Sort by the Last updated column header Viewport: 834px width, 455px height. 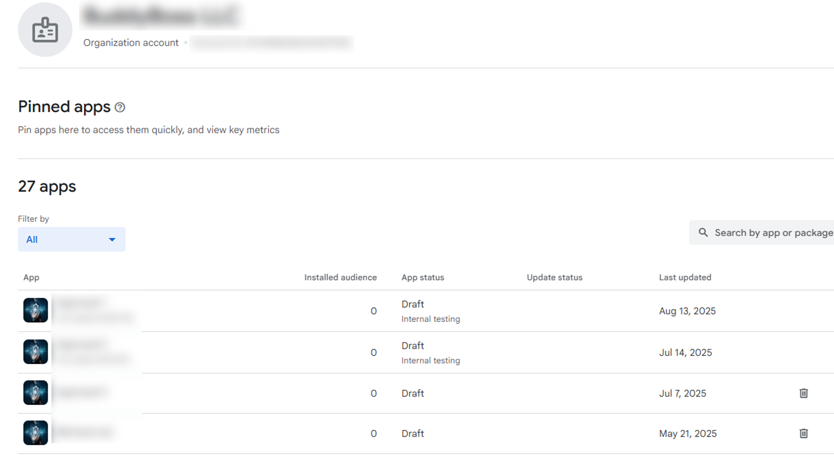(685, 277)
